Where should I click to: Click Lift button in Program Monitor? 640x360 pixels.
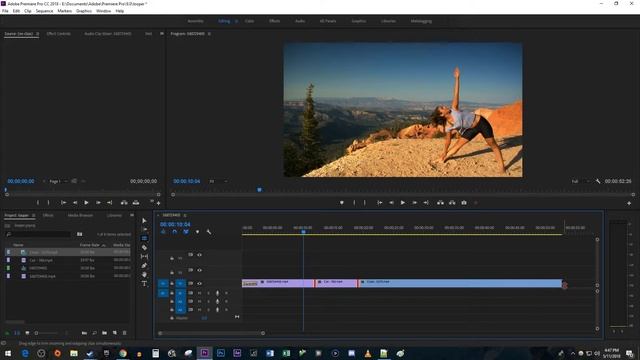click(440, 202)
